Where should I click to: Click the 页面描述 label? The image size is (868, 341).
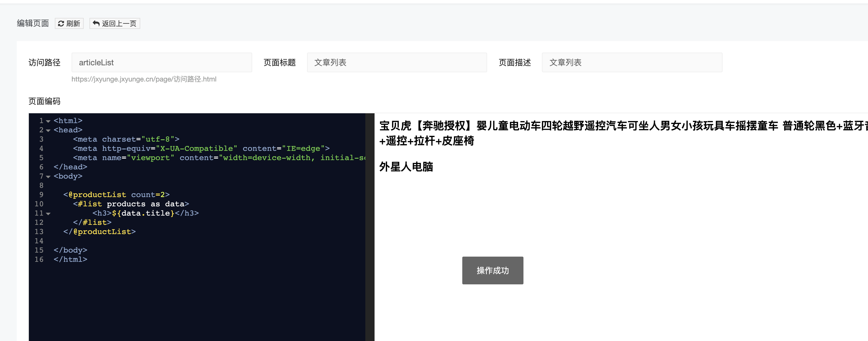tap(515, 62)
